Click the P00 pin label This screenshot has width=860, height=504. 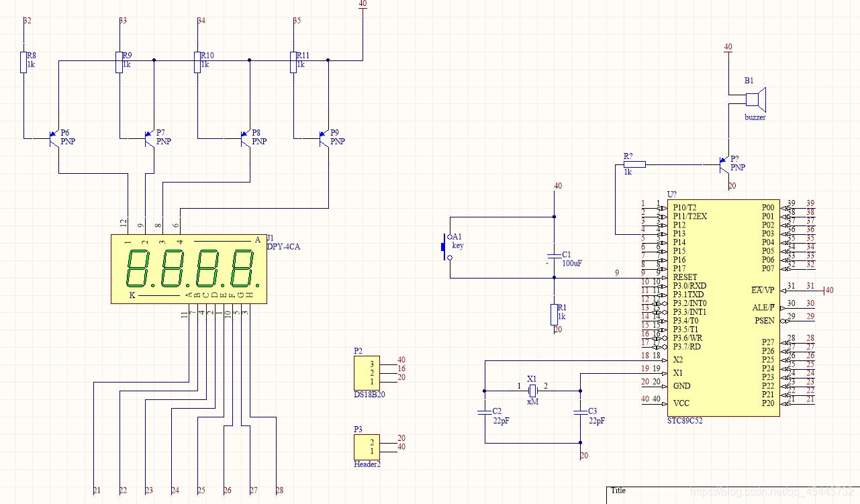point(768,207)
